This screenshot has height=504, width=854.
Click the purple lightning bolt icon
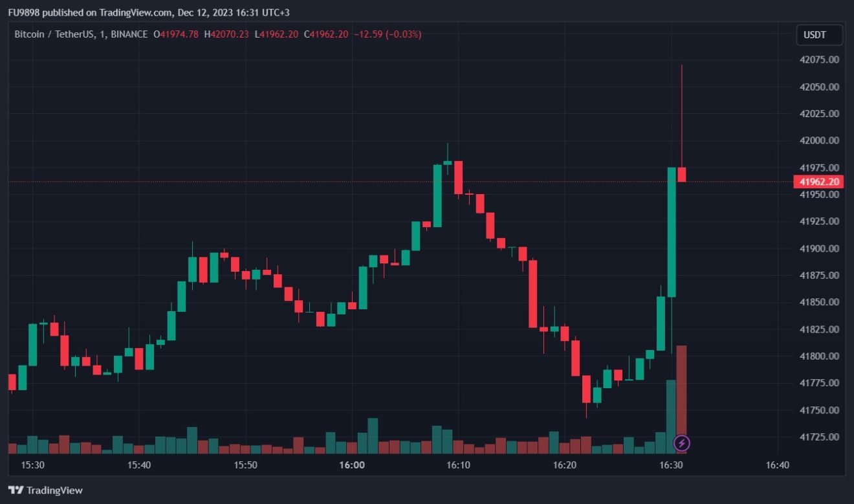point(682,443)
